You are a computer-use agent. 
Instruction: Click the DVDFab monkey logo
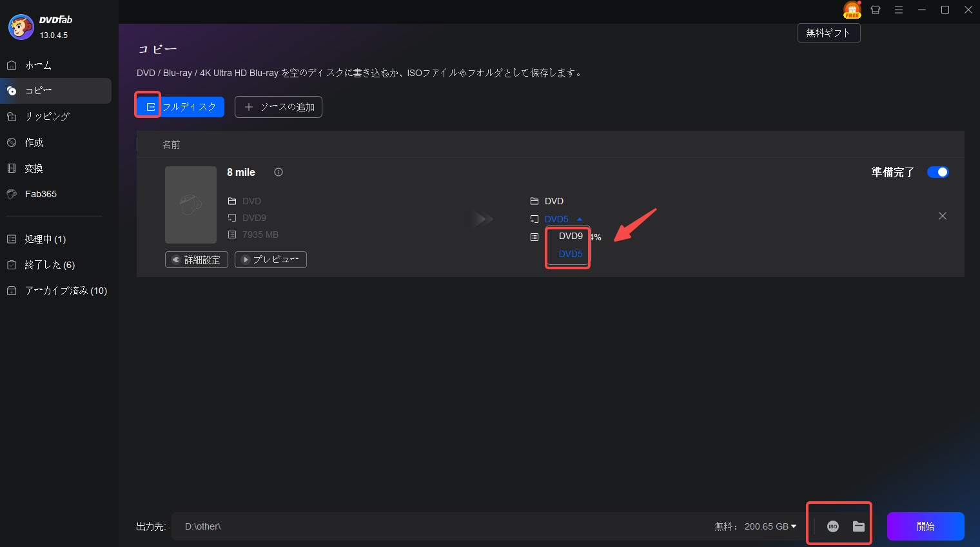[21, 27]
